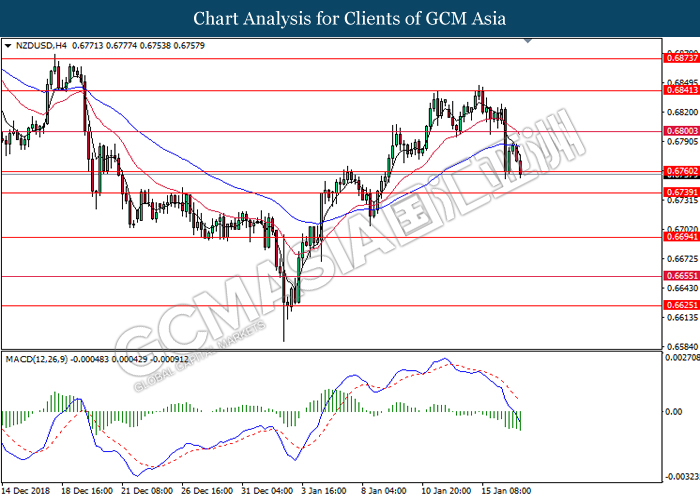Click the 0.66135 price axis value
Image resolution: width=700 pixels, height=500 pixels.
[x=682, y=317]
